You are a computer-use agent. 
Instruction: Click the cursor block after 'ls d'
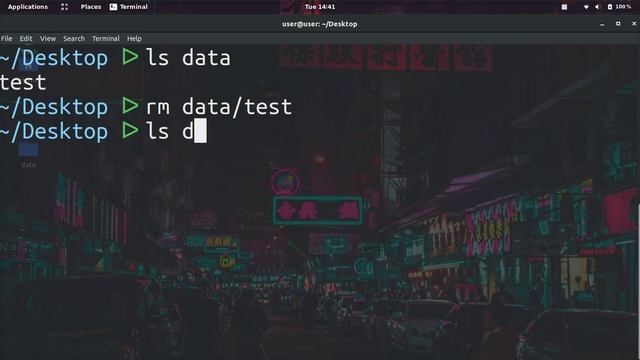[x=200, y=131]
